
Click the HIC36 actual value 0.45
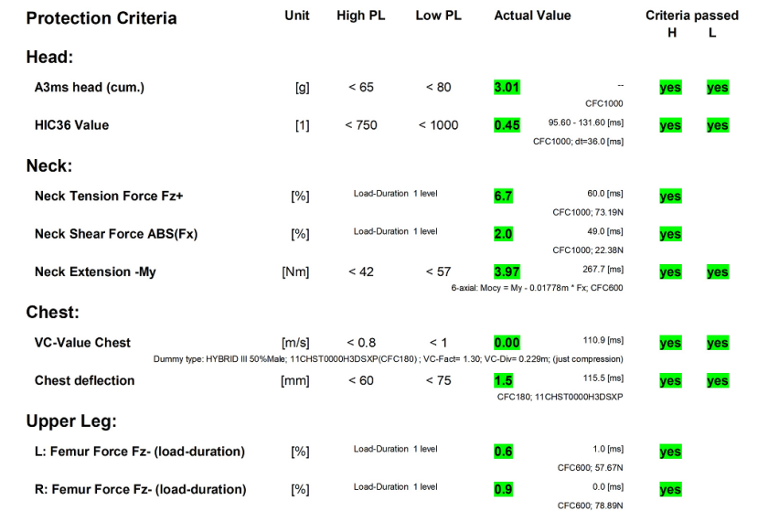coord(507,125)
